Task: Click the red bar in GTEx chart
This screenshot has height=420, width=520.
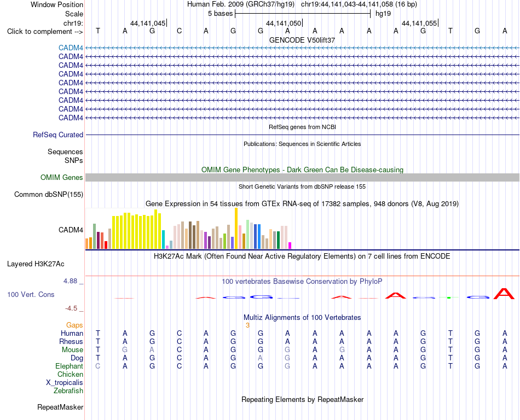Action: pos(106,245)
